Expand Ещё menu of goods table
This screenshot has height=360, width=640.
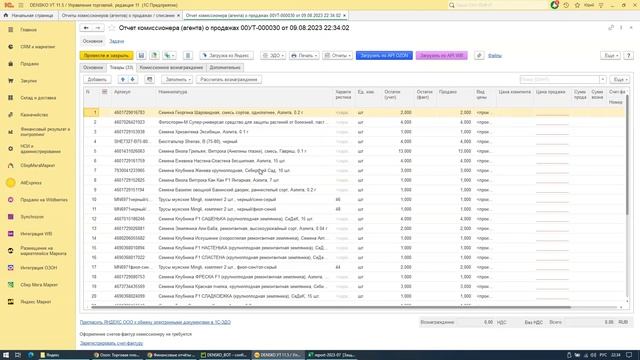pos(620,80)
